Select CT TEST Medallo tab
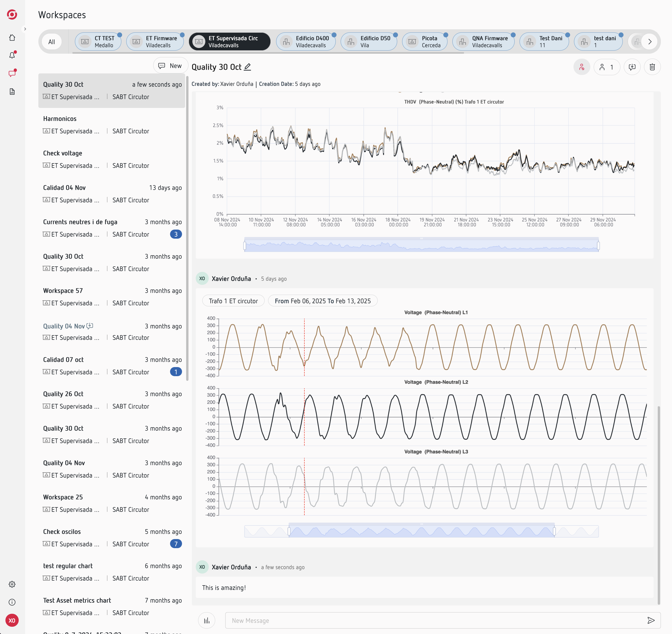 coord(98,42)
